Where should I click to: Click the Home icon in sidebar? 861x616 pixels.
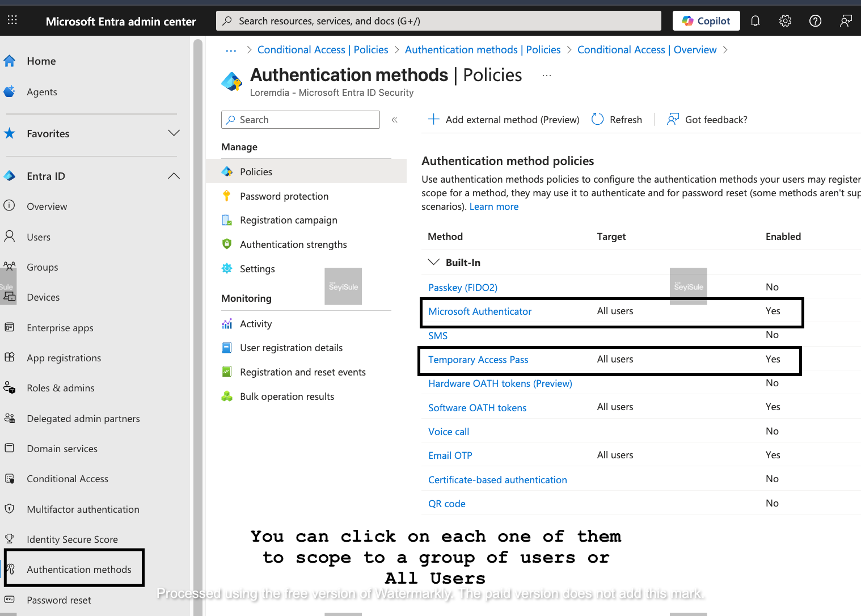coord(10,61)
